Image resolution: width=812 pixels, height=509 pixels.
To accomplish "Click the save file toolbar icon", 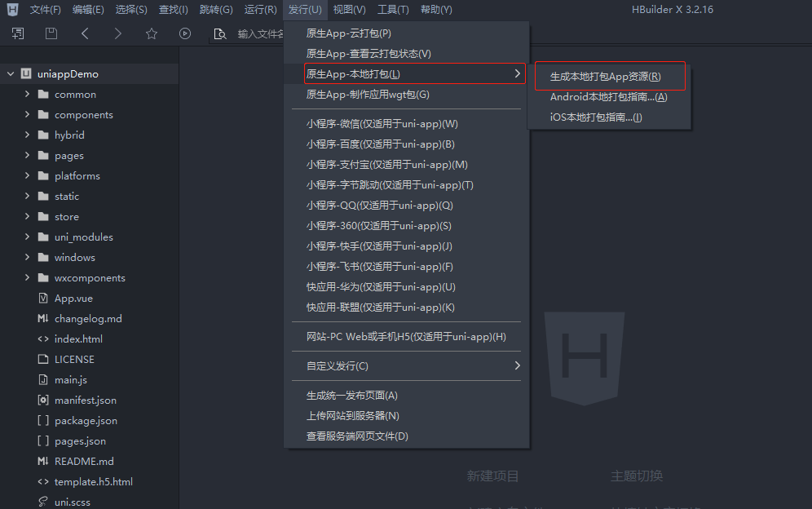I will [51, 33].
